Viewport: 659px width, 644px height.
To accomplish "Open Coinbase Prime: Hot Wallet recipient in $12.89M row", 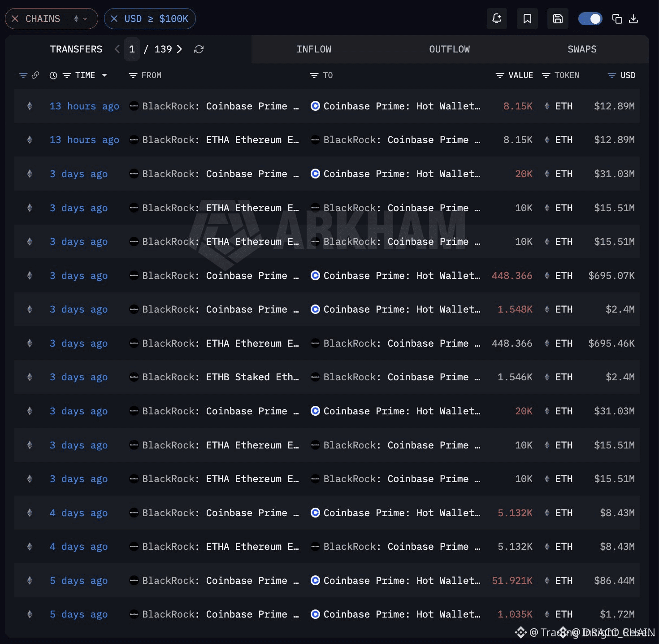I will [402, 106].
